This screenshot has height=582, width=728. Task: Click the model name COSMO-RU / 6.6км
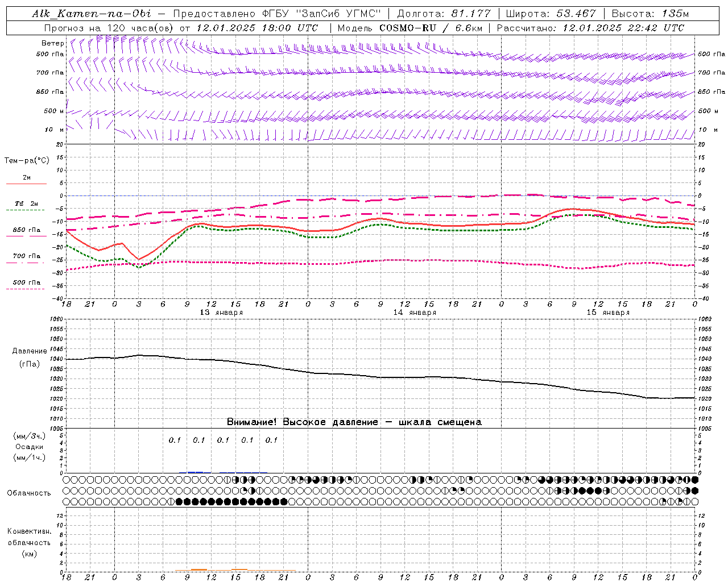pyautogui.click(x=431, y=28)
